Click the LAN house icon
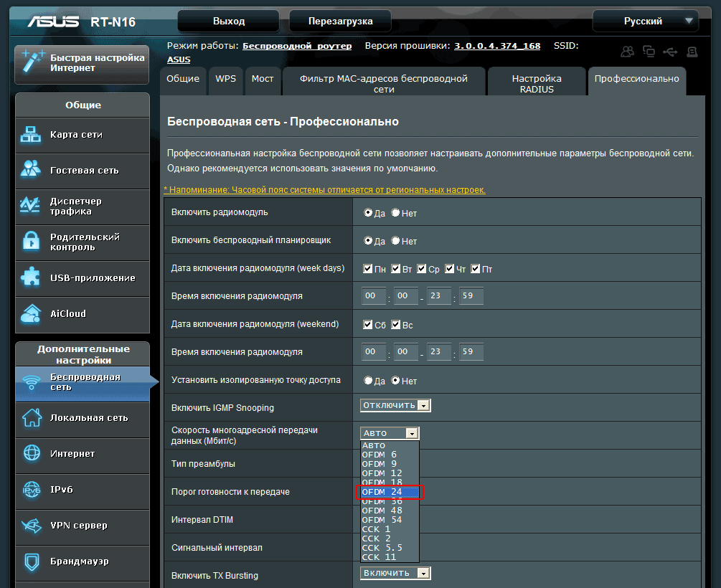721x588 pixels. (32, 417)
